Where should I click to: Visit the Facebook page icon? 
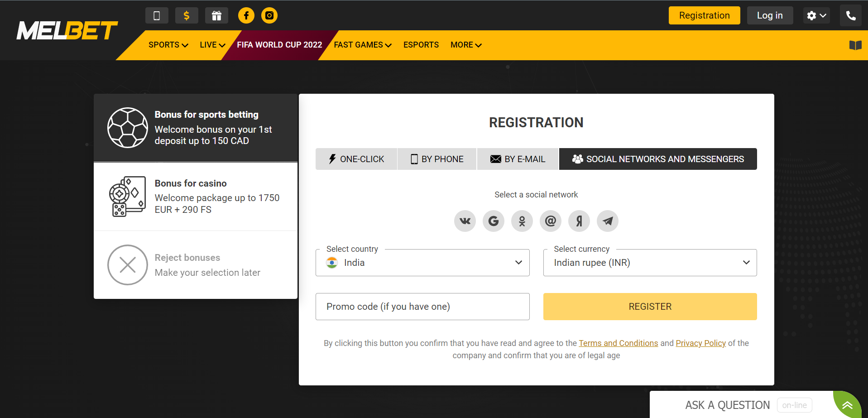(x=246, y=15)
